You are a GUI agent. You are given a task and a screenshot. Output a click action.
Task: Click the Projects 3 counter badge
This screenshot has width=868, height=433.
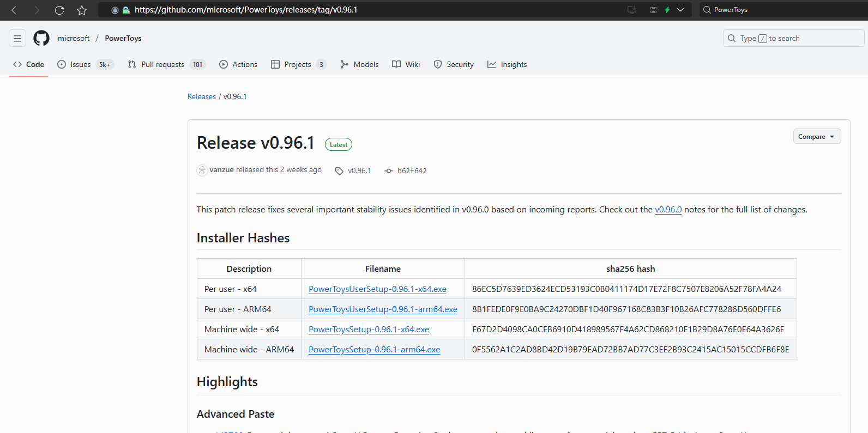point(321,64)
